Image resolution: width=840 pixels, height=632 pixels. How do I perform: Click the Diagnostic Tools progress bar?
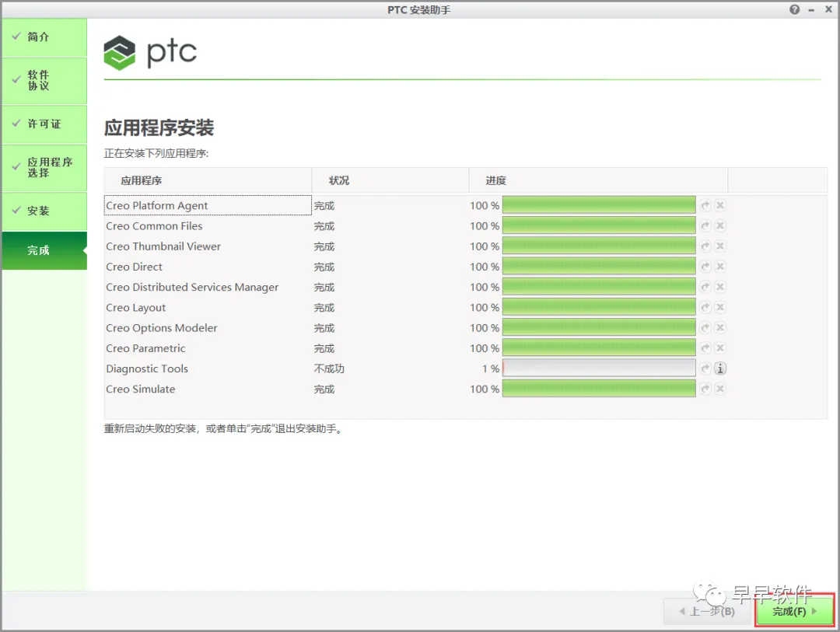599,368
